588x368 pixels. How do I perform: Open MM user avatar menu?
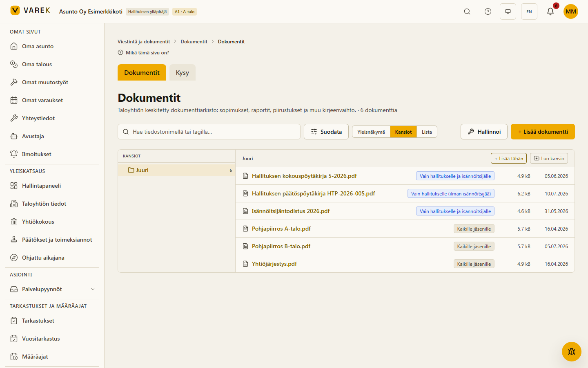pos(571,11)
